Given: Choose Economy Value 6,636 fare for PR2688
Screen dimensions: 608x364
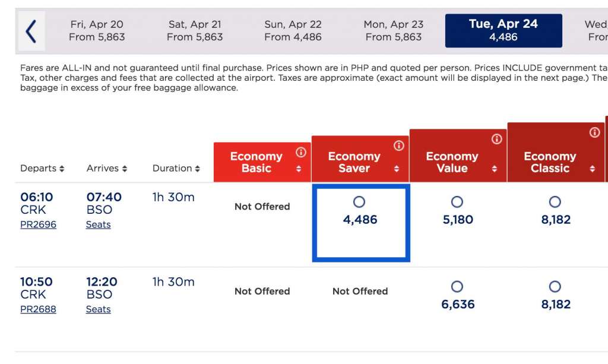Looking at the screenshot, I should point(457,287).
